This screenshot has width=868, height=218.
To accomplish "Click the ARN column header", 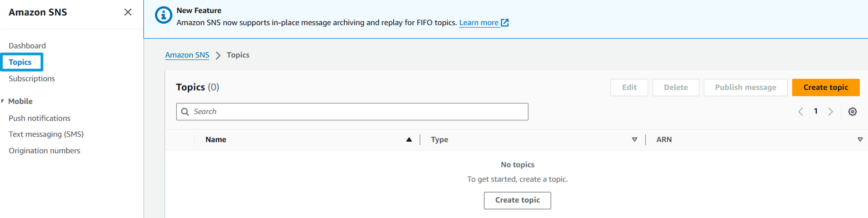I will coord(664,139).
